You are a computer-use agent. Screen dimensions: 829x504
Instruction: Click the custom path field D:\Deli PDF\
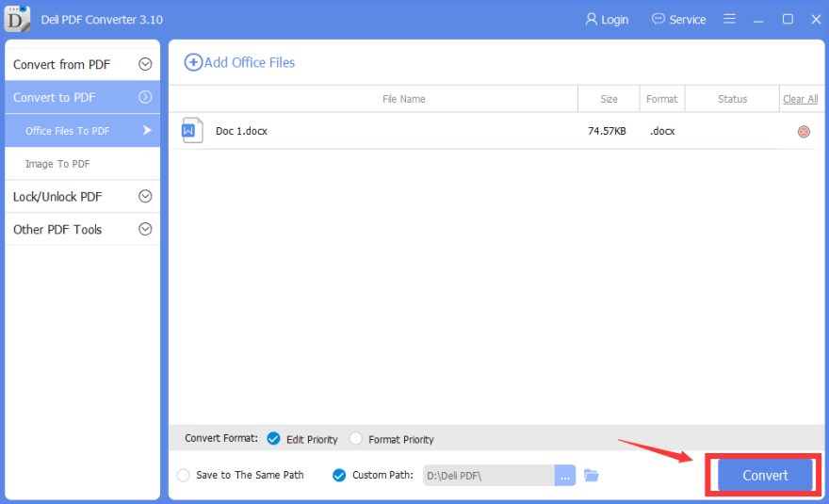489,476
